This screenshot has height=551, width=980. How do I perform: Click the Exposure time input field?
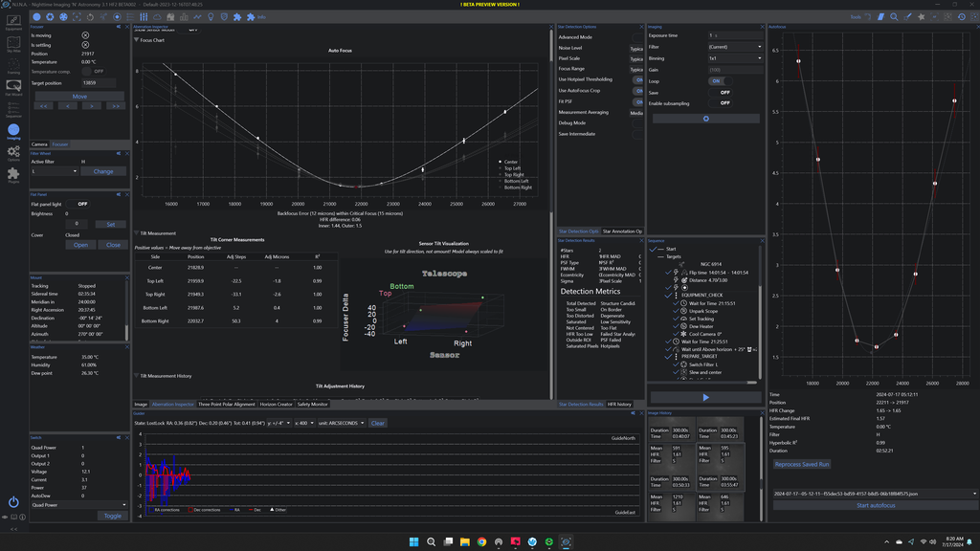point(735,35)
